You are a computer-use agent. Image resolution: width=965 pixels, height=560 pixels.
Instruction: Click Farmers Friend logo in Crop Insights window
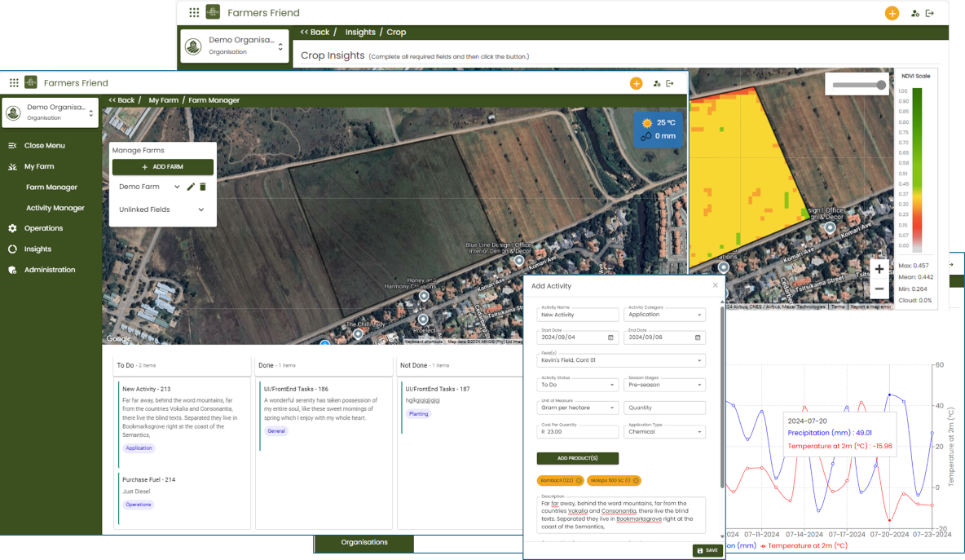point(213,11)
